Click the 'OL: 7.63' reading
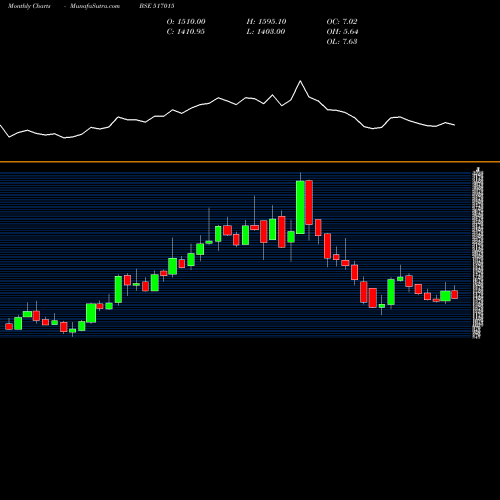This screenshot has width=500, height=500. point(342,42)
